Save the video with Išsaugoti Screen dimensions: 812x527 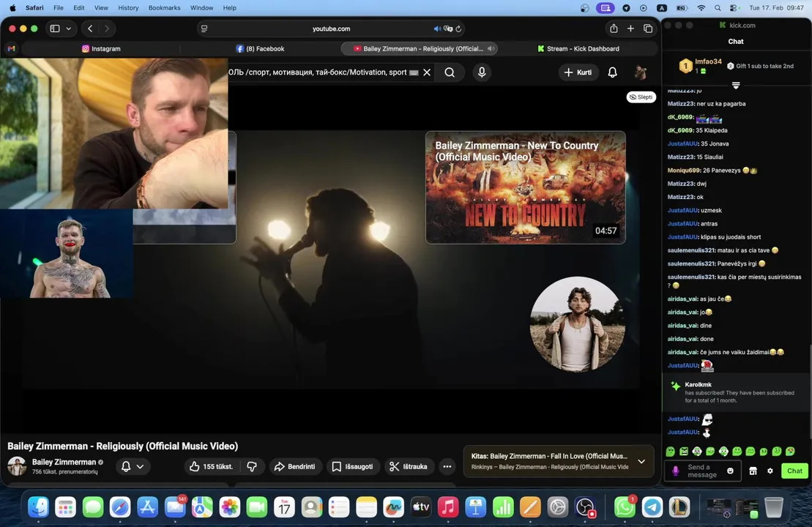[353, 466]
